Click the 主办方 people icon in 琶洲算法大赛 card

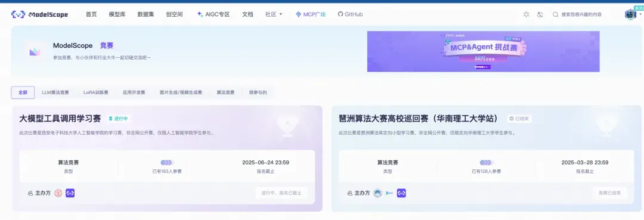pos(349,193)
